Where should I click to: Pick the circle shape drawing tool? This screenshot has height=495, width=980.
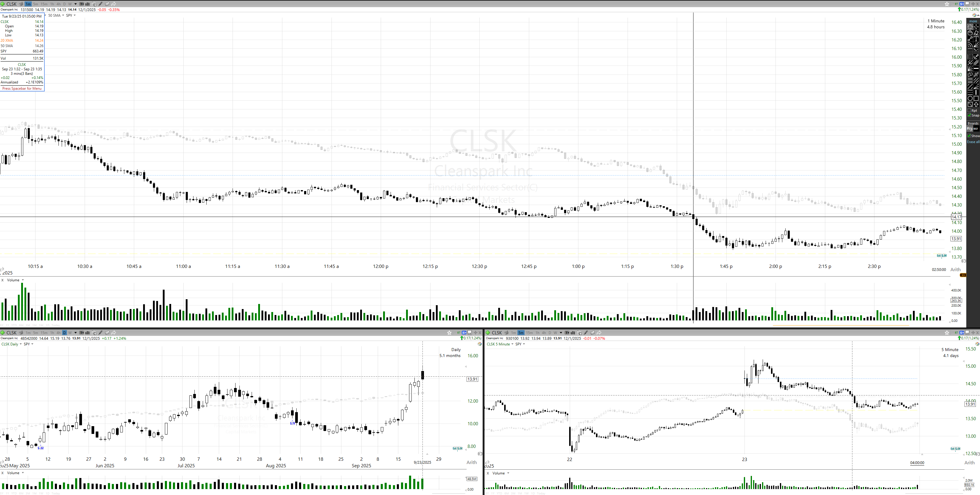pyautogui.click(x=970, y=98)
